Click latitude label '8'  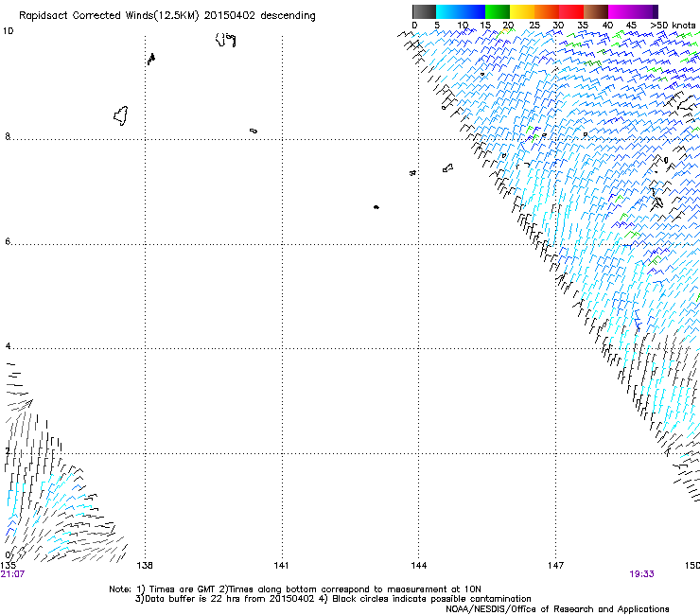coord(8,136)
